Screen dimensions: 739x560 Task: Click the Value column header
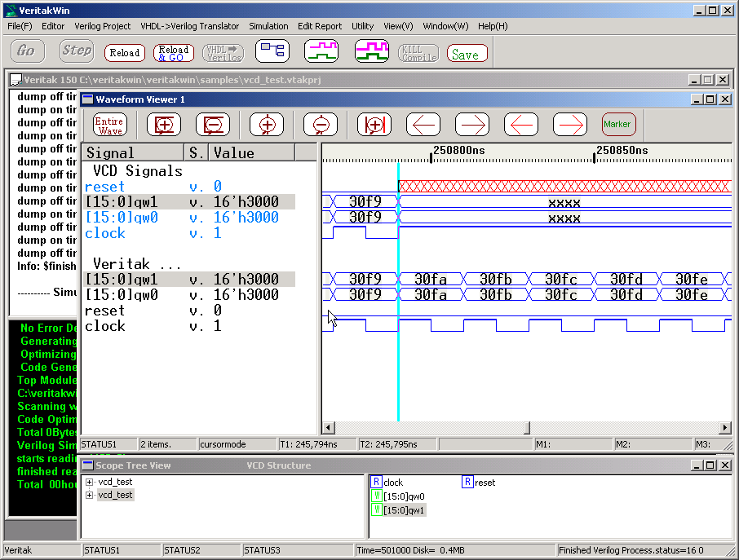point(252,152)
